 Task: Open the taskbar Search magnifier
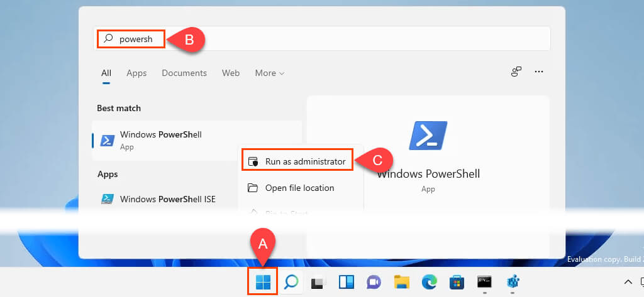[x=291, y=282]
